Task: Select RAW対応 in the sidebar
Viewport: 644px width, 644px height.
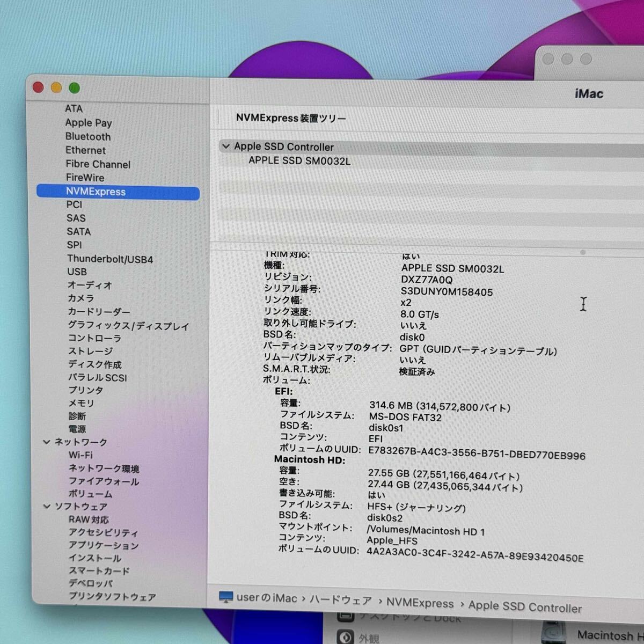Action: [x=89, y=519]
